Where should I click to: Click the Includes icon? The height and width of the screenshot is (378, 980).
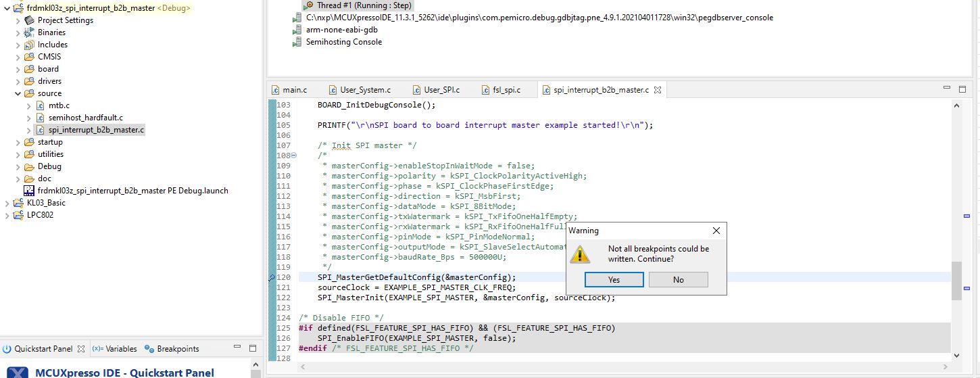(30, 45)
